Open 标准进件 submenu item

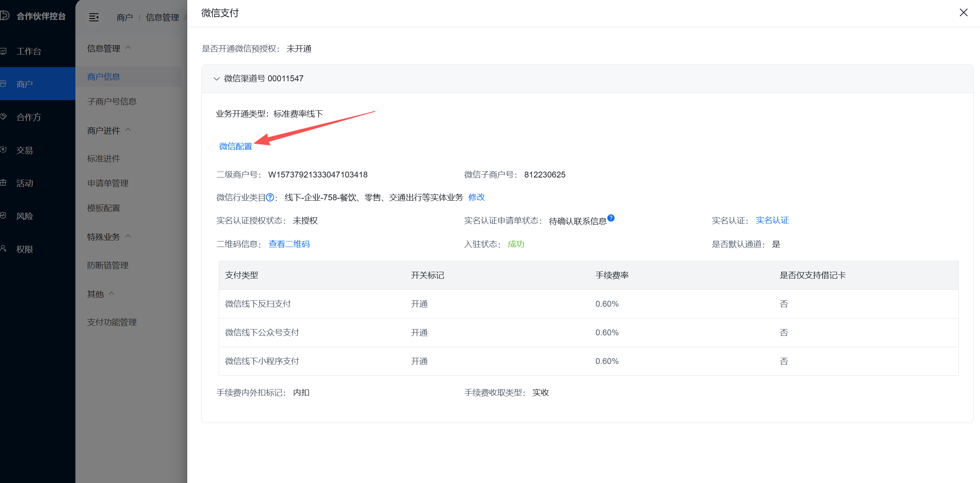(x=104, y=158)
